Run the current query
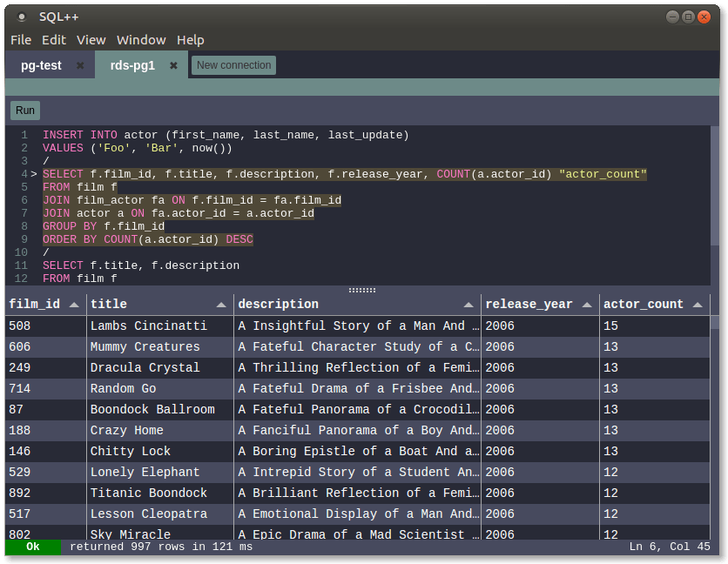The height and width of the screenshot is (564, 728). click(25, 111)
